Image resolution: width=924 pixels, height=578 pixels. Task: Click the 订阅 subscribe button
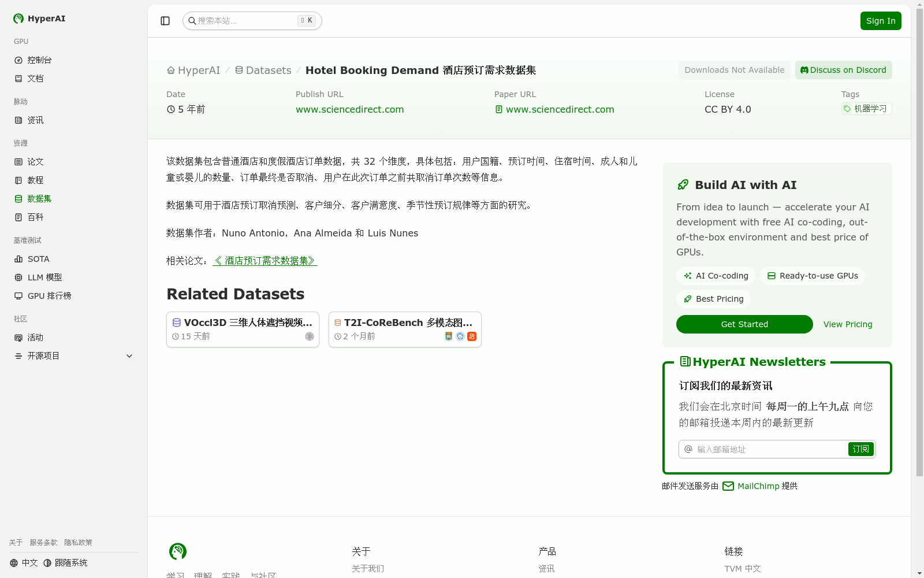coord(860,449)
